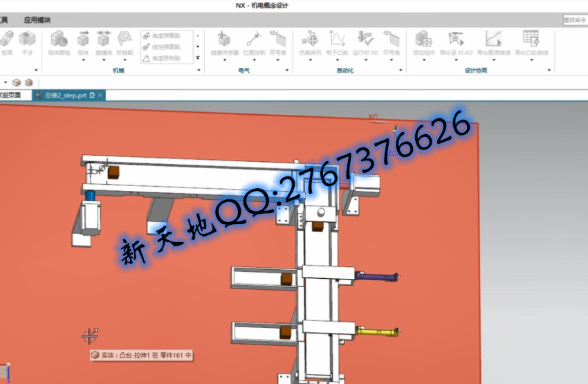Close the 总装2_step.prt tab
This screenshot has height=384, width=588.
point(100,95)
